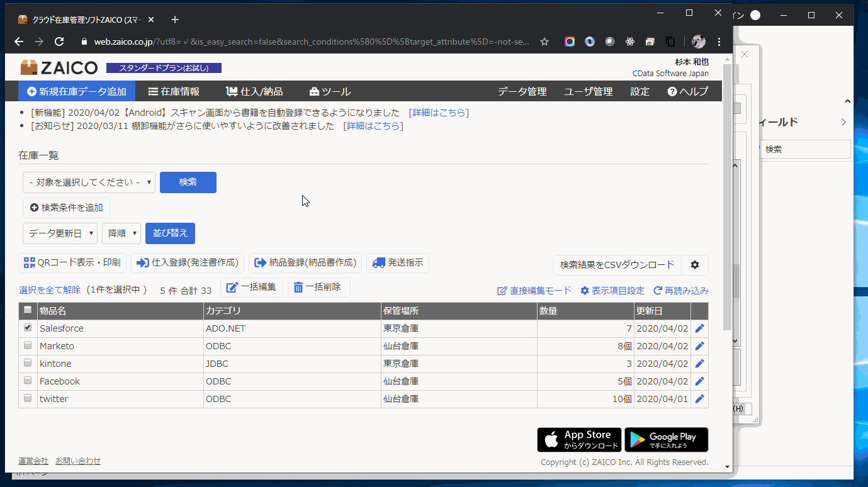Click the pencil edit icon for Salesforce row
The width and height of the screenshot is (868, 487).
[699, 328]
